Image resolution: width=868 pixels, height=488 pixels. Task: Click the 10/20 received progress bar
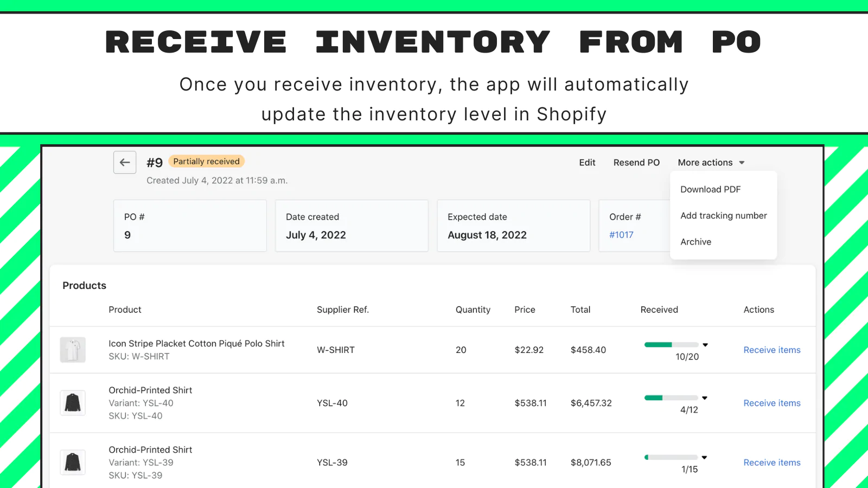[671, 345]
